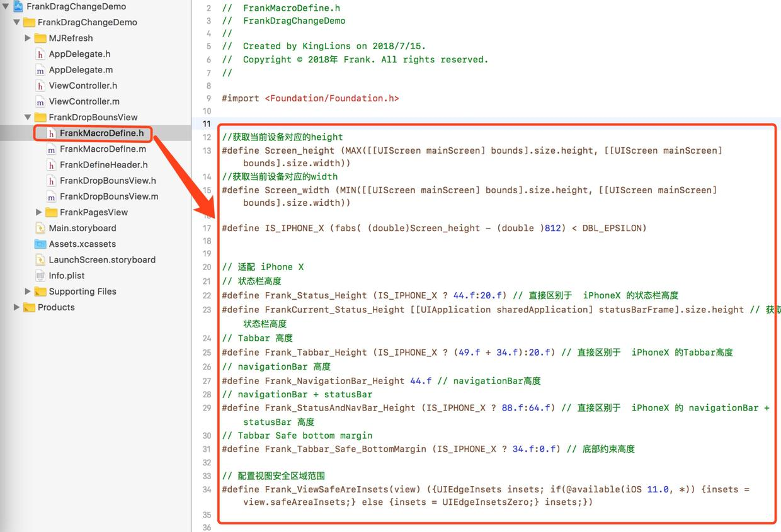Image resolution: width=781 pixels, height=532 pixels.
Task: Click the 'Frank_Tabbar_Height' macro name
Action: tap(316, 353)
